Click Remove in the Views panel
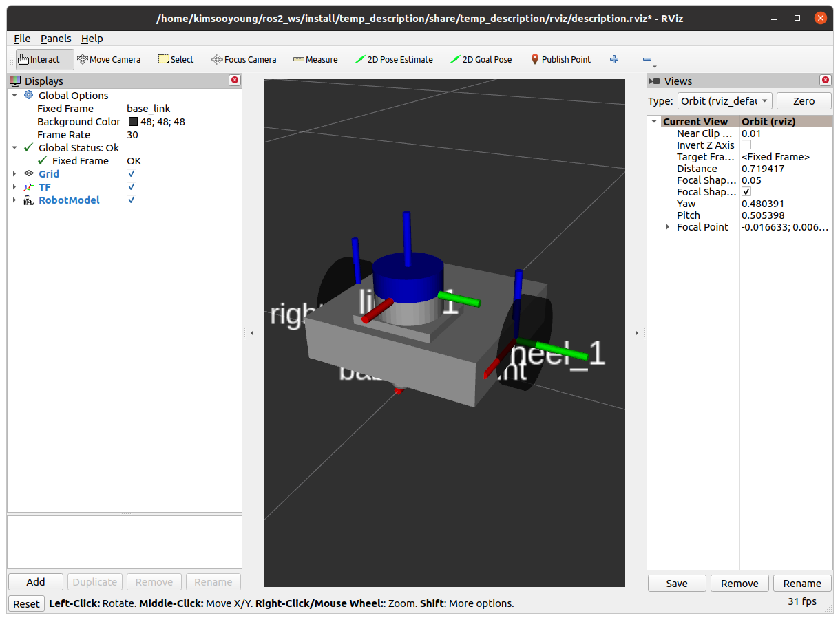840x620 pixels. (x=739, y=584)
